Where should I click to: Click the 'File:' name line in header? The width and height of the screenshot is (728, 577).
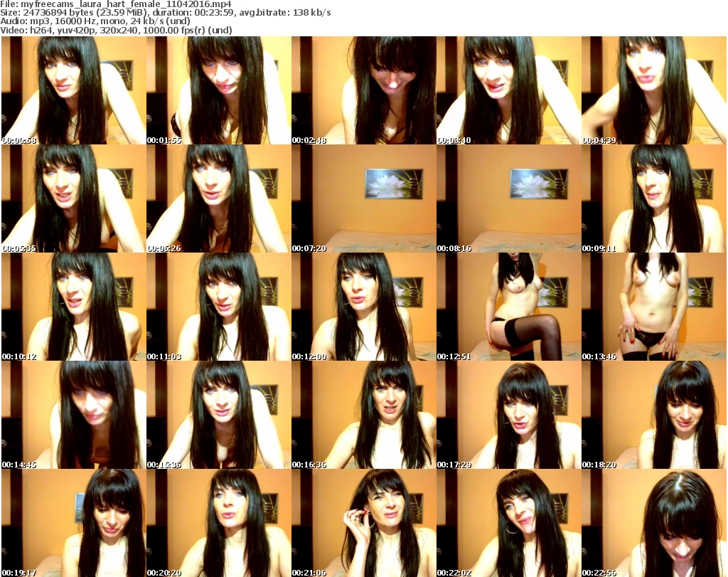116,4
